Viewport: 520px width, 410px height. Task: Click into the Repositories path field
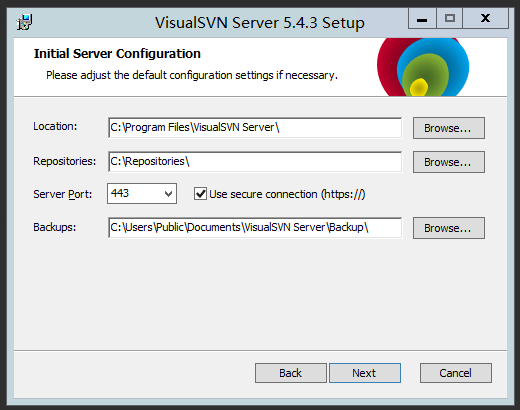(x=255, y=162)
